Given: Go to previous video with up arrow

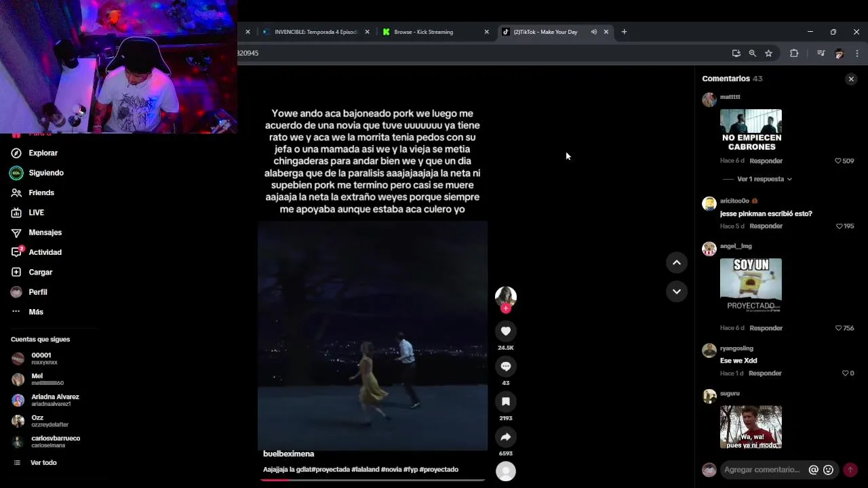Looking at the screenshot, I should pyautogui.click(x=676, y=262).
